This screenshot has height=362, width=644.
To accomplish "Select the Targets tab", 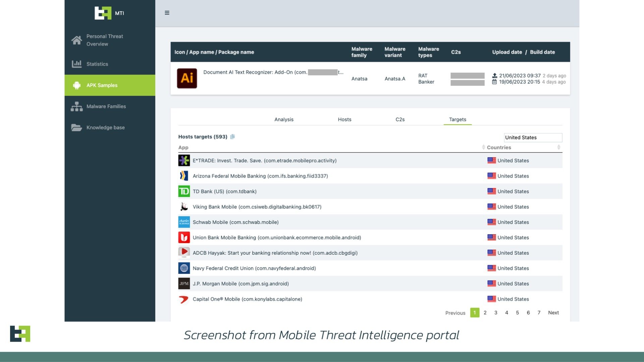I will click(458, 119).
